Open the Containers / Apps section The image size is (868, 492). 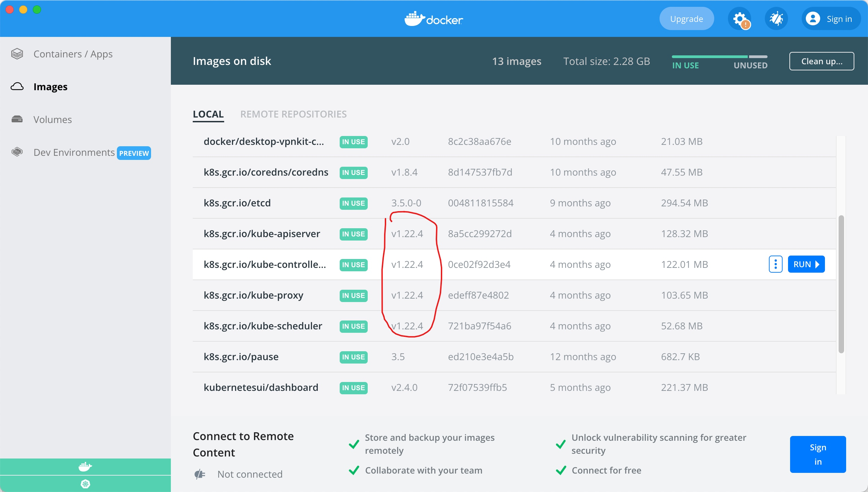coord(73,54)
